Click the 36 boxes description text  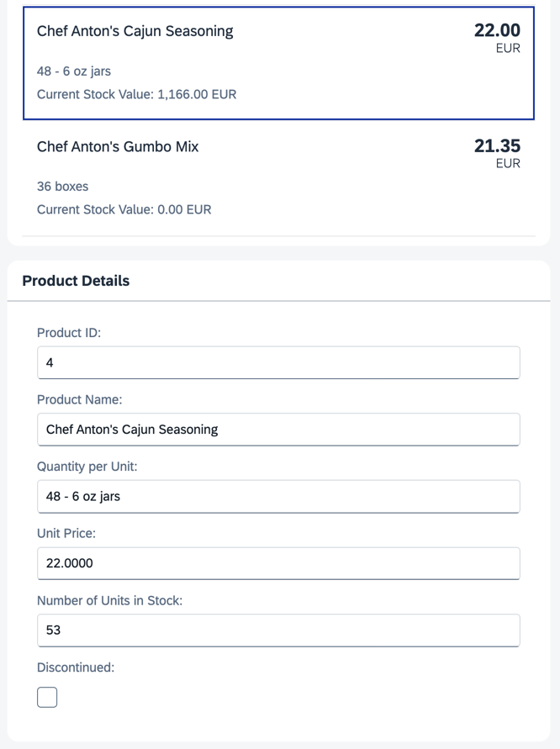62,187
